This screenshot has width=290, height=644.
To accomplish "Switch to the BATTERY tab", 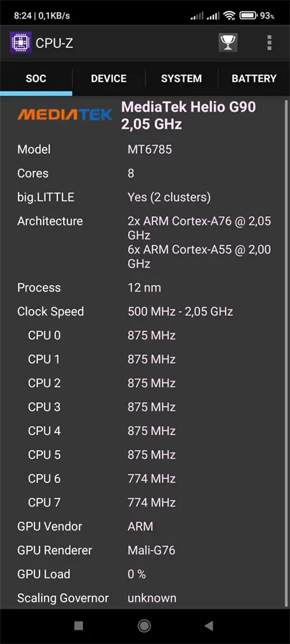I will [x=254, y=79].
